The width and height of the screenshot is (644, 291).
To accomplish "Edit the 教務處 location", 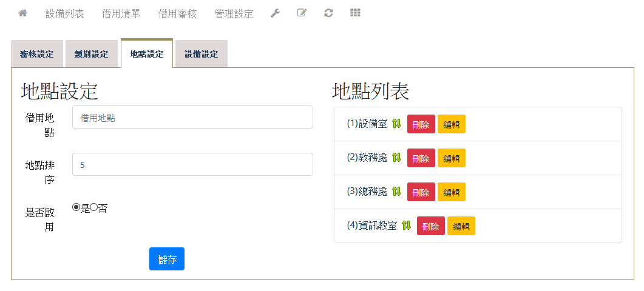I will coord(451,158).
